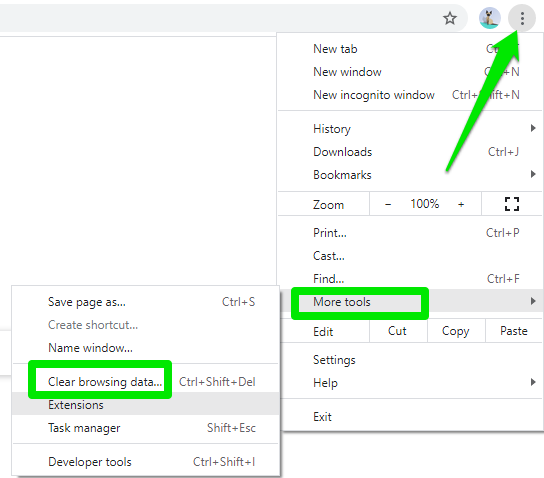Click the Zoom label in the menu
The image size is (544, 478).
coord(328,204)
